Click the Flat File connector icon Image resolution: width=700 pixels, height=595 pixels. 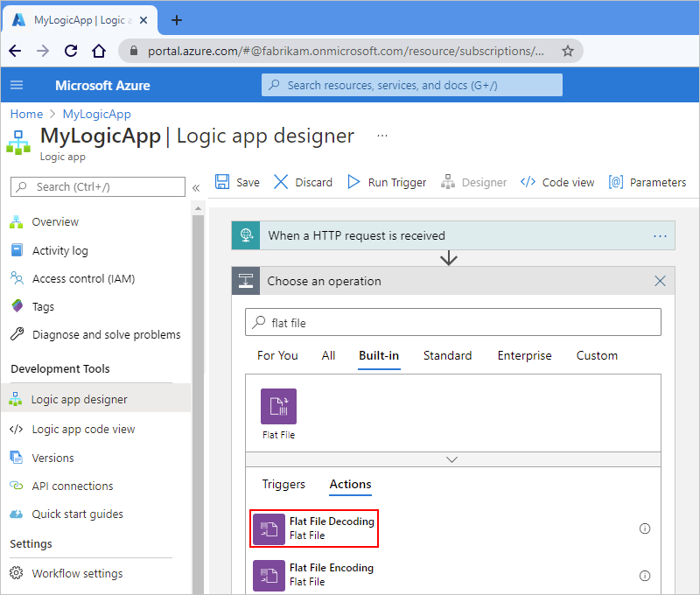[x=278, y=407]
